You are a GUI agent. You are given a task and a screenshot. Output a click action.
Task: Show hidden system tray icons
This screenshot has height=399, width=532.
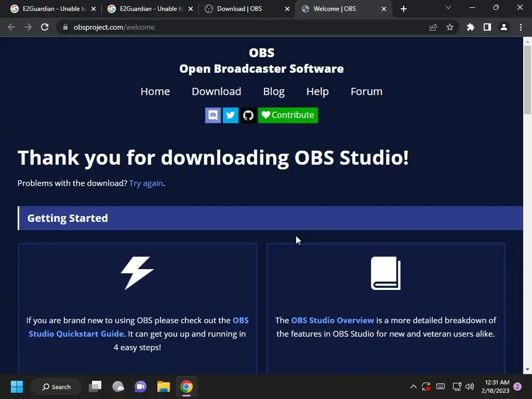point(413,387)
